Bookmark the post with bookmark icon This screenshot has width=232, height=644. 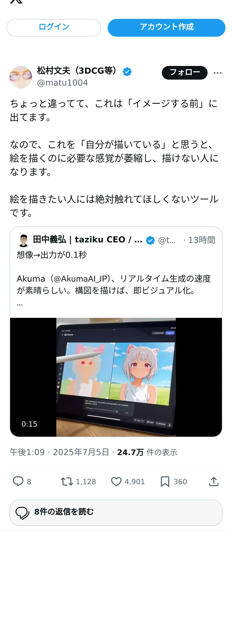click(165, 481)
